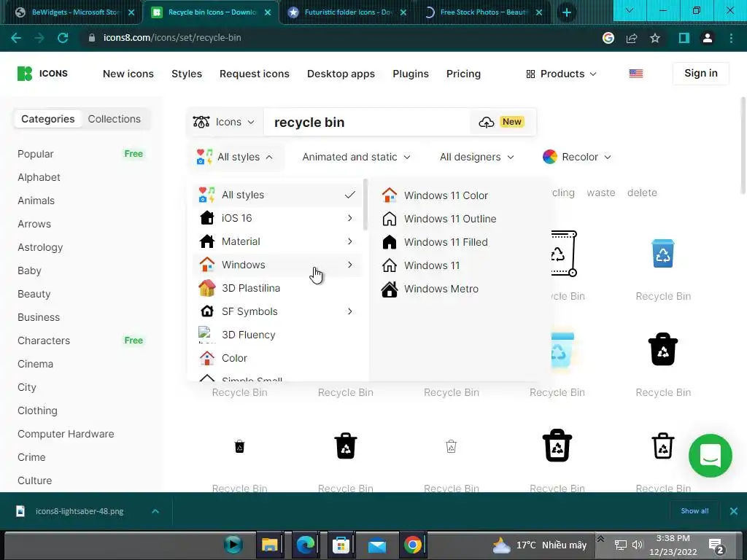This screenshot has height=560, width=747.
Task: Expand Windows style submenu arrow
Action: 349,265
